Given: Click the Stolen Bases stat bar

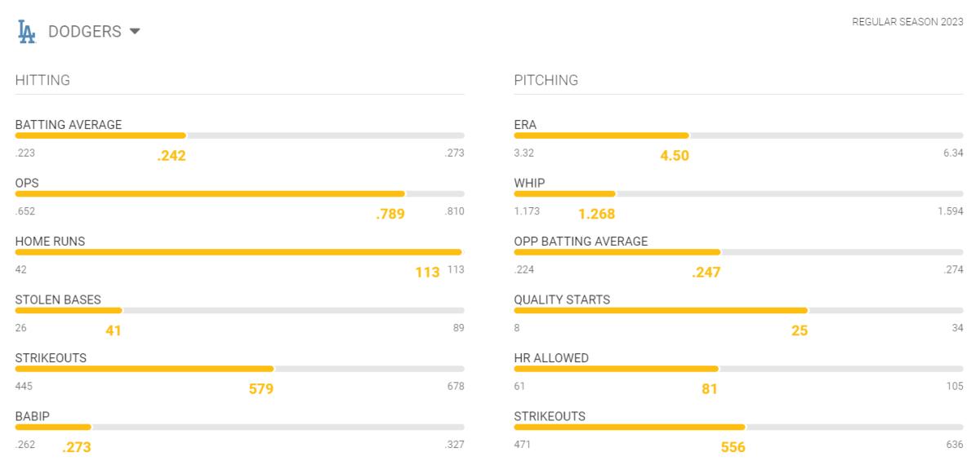Looking at the screenshot, I should pyautogui.click(x=239, y=311).
